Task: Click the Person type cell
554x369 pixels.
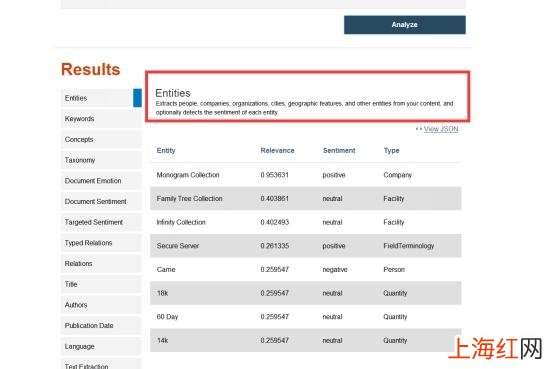Action: pos(394,269)
